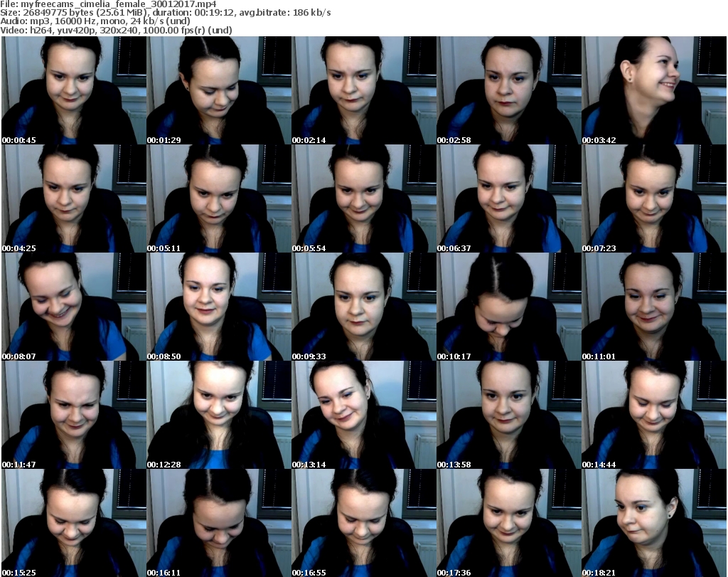Select the thumbnail frame stamped 00:05:11

coord(219,198)
